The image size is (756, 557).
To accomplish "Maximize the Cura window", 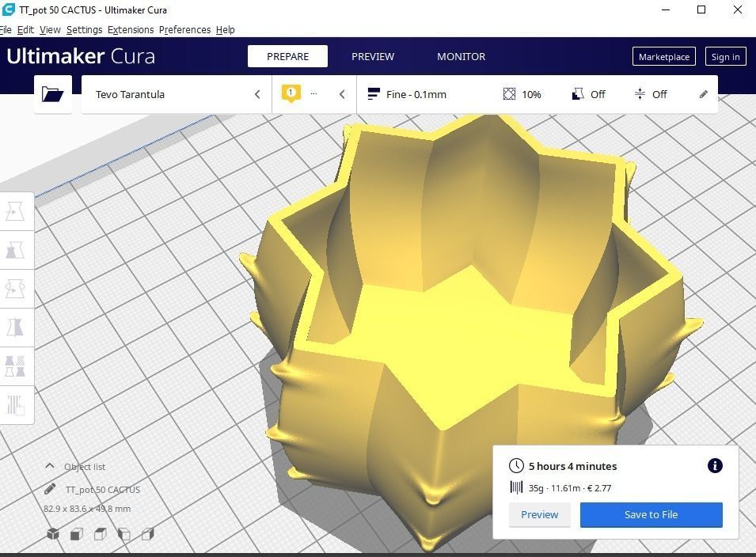I will tap(701, 9).
